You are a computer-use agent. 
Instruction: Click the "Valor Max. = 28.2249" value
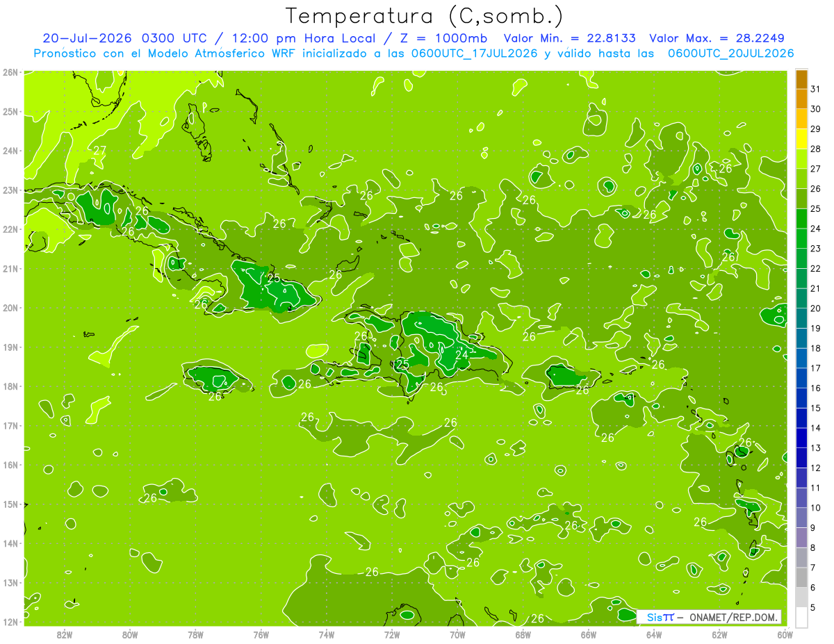(x=717, y=38)
